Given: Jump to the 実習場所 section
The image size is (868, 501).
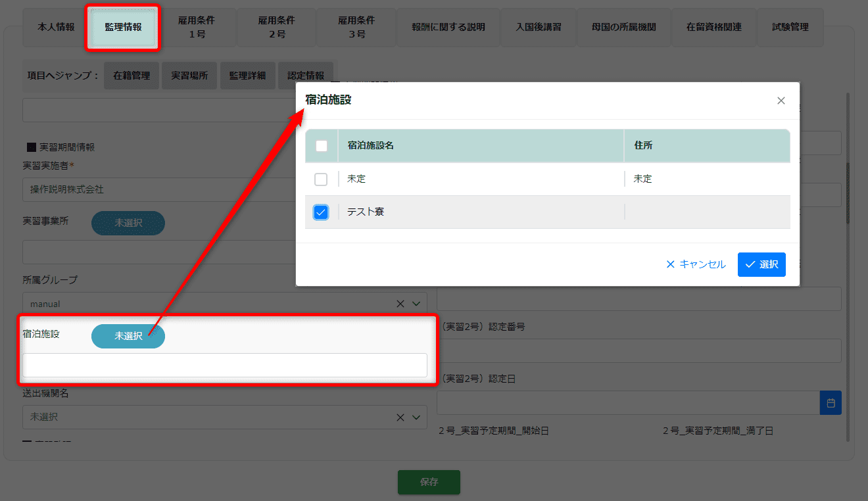Looking at the screenshot, I should pos(189,76).
